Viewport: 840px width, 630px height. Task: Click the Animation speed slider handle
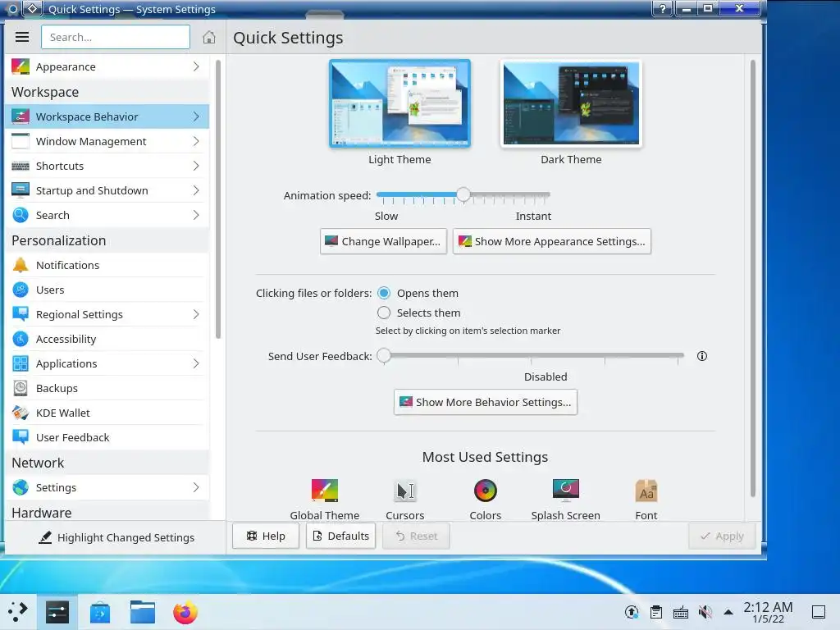pos(463,194)
